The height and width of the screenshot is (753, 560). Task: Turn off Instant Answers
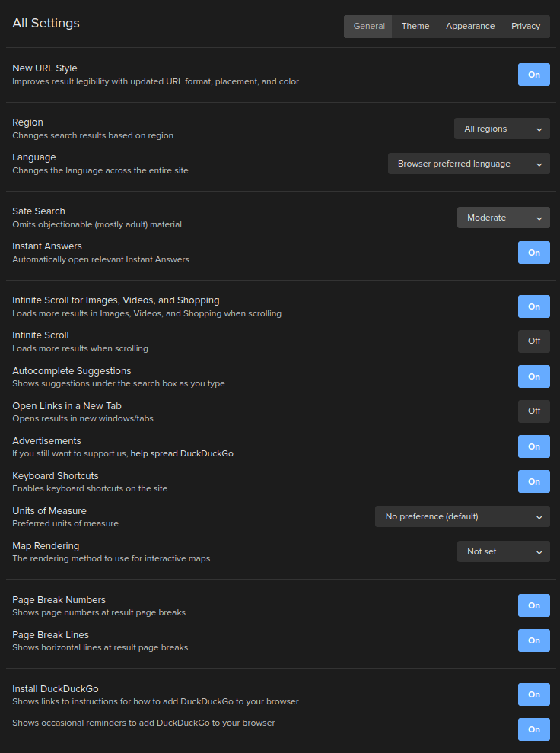point(533,253)
